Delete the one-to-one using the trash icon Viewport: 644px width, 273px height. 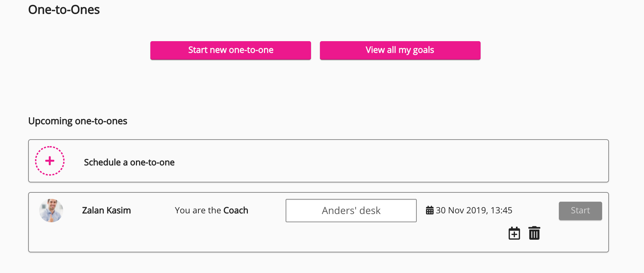tap(534, 233)
